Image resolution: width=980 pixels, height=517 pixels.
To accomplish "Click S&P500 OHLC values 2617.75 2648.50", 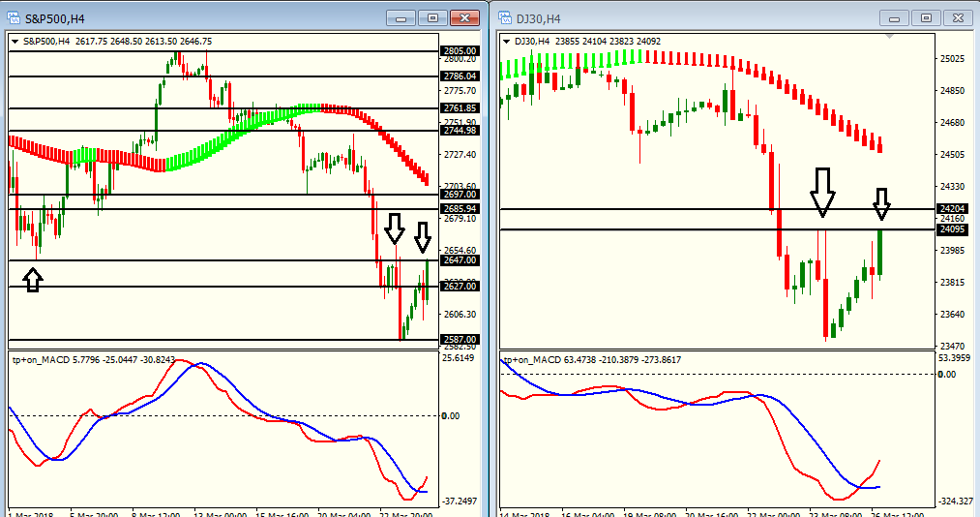I will click(x=108, y=42).
